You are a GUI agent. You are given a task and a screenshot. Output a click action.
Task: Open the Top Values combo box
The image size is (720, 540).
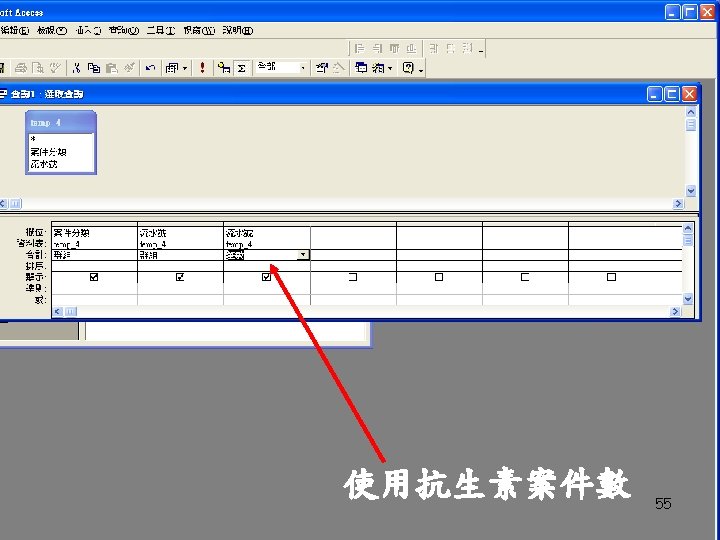point(281,68)
